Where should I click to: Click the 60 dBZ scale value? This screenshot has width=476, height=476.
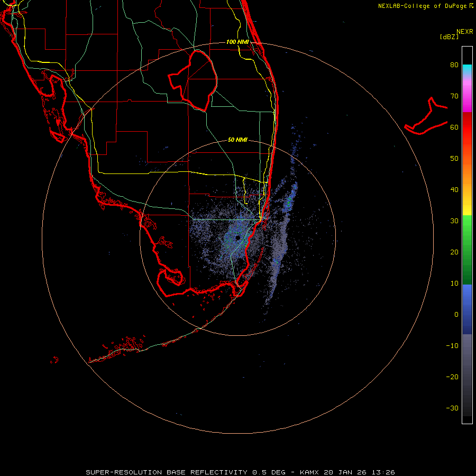pyautogui.click(x=454, y=127)
